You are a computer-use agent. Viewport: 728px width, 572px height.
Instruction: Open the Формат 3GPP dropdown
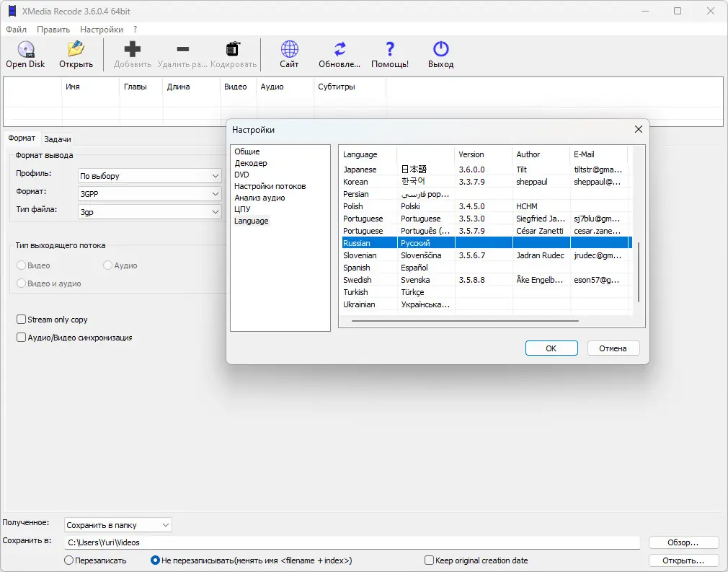(x=149, y=194)
